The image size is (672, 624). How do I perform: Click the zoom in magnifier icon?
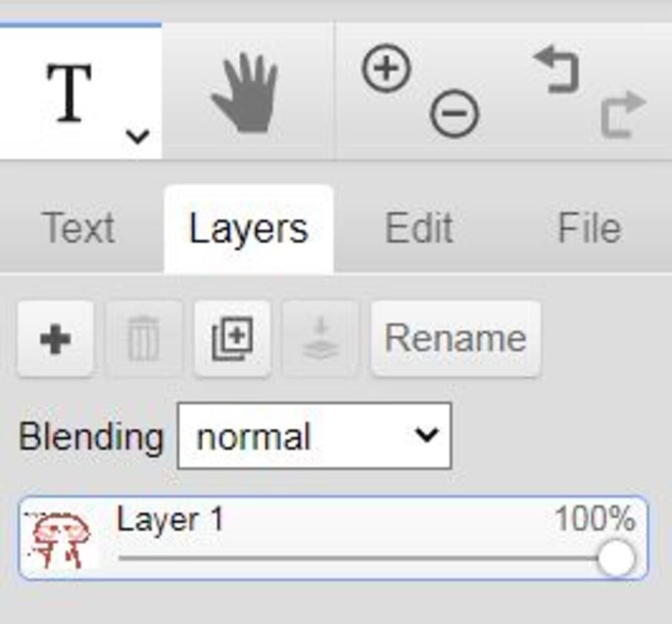pos(386,68)
